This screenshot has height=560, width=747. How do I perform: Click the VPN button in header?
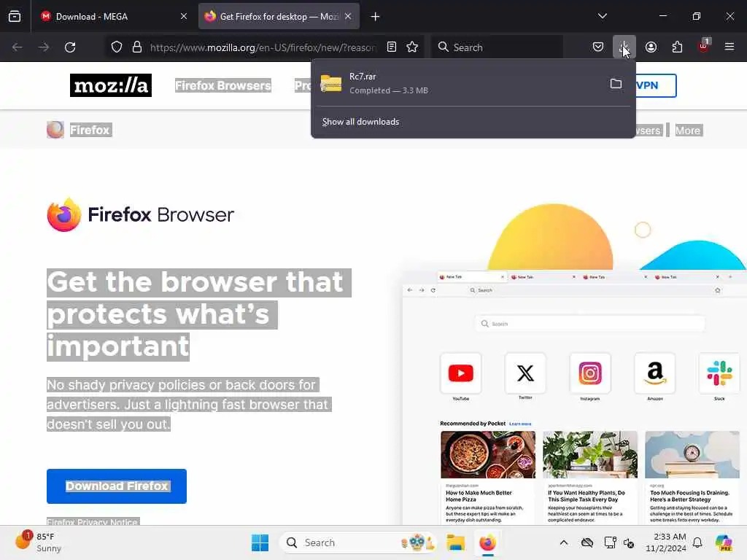(656, 85)
